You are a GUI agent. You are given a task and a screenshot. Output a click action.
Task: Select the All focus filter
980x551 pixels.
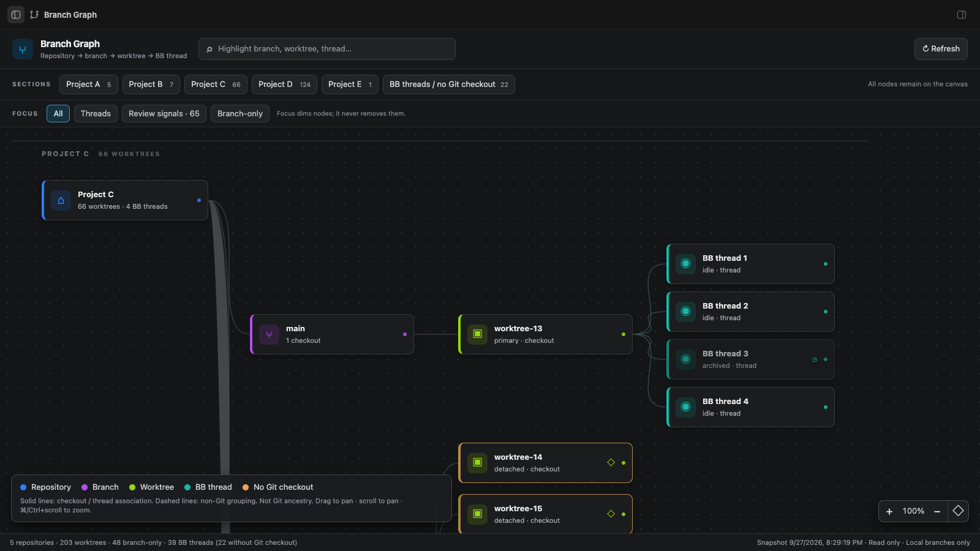coord(58,114)
